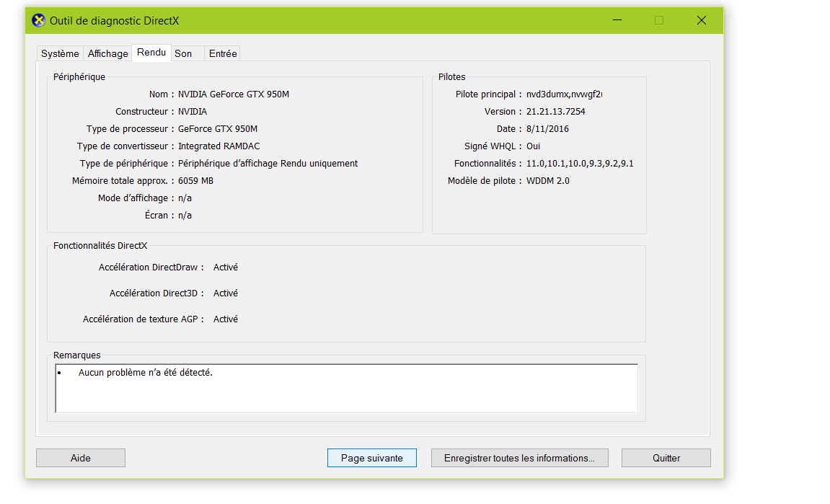Click the Écran value 'n/a'

pyautogui.click(x=185, y=216)
